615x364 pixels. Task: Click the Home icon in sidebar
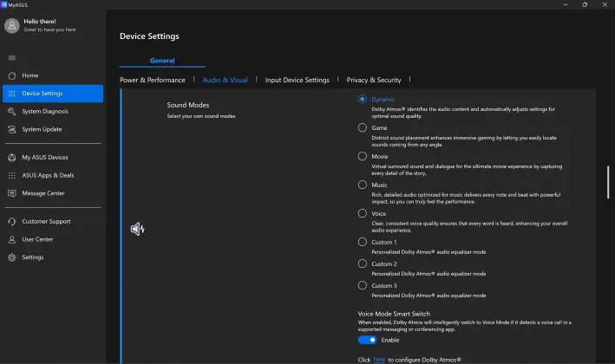coord(12,75)
